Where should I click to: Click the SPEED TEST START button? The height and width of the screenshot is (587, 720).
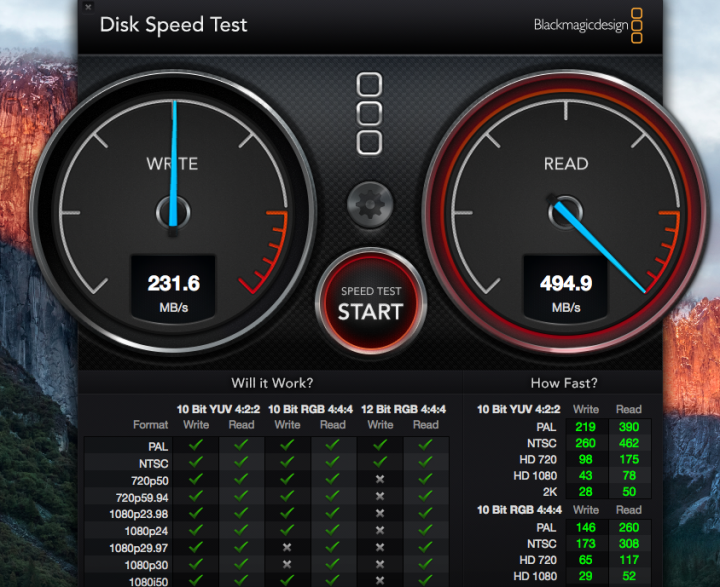[371, 302]
